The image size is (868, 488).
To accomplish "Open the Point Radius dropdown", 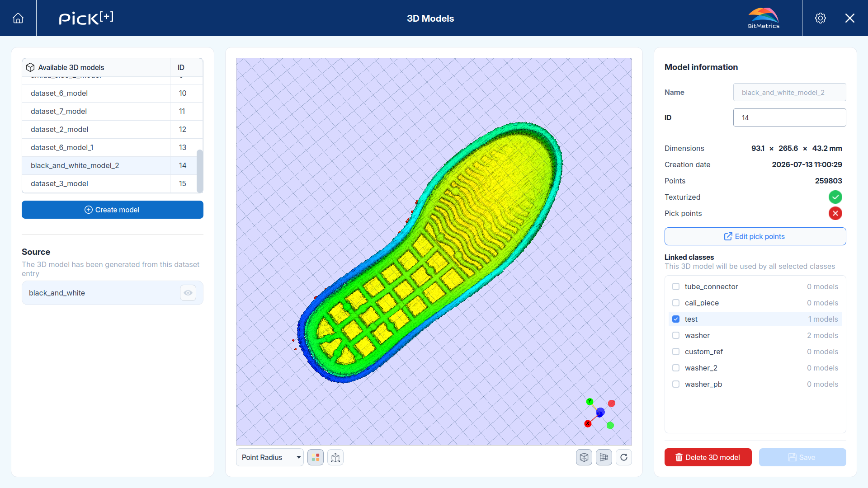I will [270, 457].
